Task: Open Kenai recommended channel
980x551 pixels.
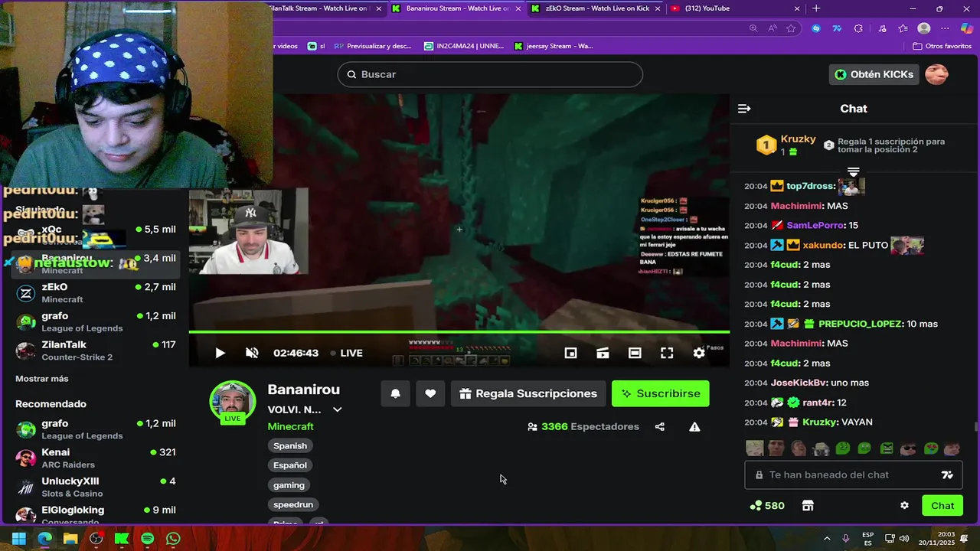Action: click(96, 458)
